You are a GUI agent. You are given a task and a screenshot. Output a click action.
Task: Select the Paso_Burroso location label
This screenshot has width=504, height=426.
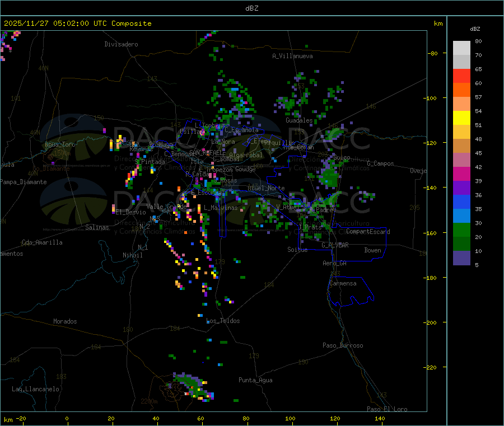(343, 345)
